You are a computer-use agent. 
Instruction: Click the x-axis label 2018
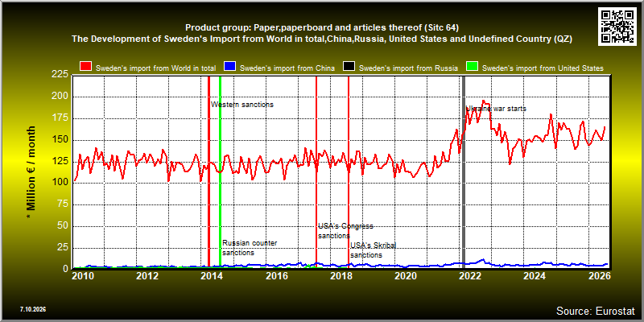341,275
